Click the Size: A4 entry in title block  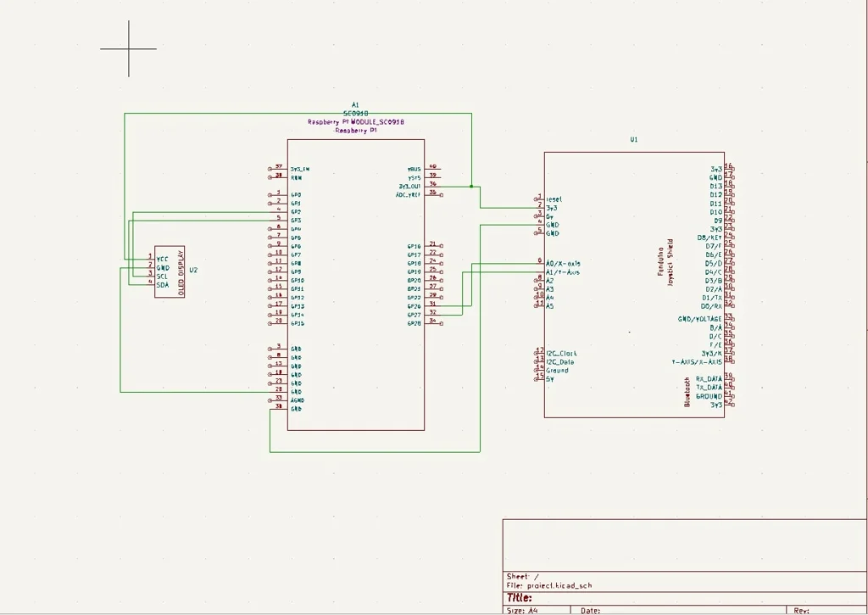click(522, 611)
